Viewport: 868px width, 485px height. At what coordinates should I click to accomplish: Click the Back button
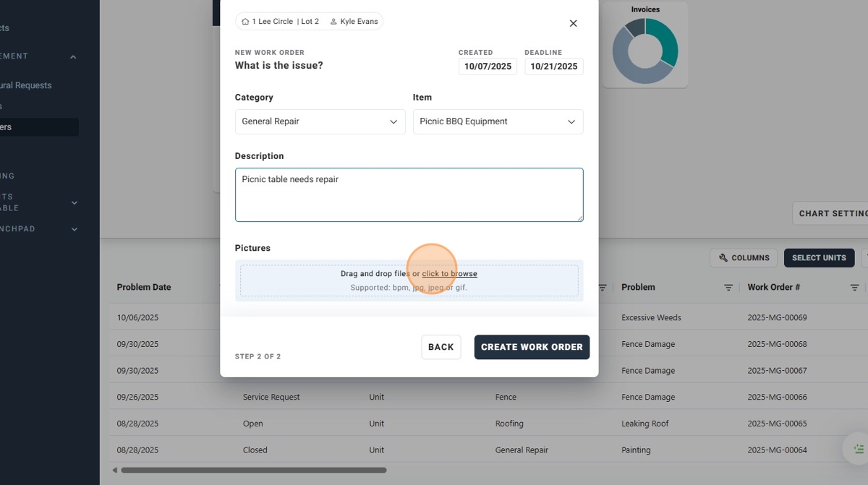[x=441, y=347]
